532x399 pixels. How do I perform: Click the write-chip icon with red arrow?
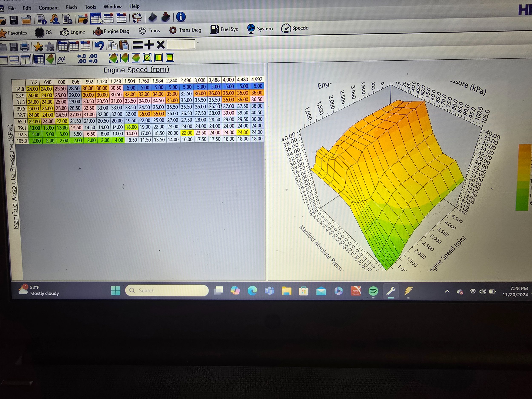click(166, 17)
